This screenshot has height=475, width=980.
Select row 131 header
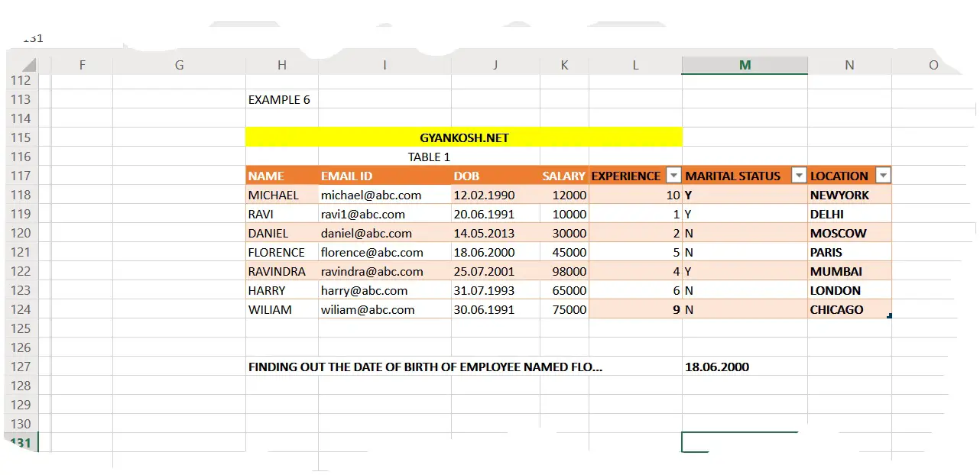click(x=21, y=443)
